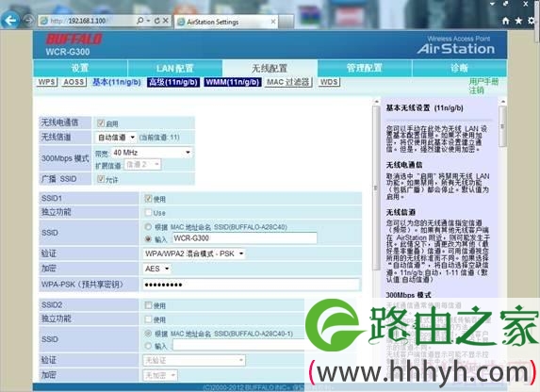Click SSID1 name field WCR-G300
The width and height of the screenshot is (540, 392).
(x=244, y=238)
